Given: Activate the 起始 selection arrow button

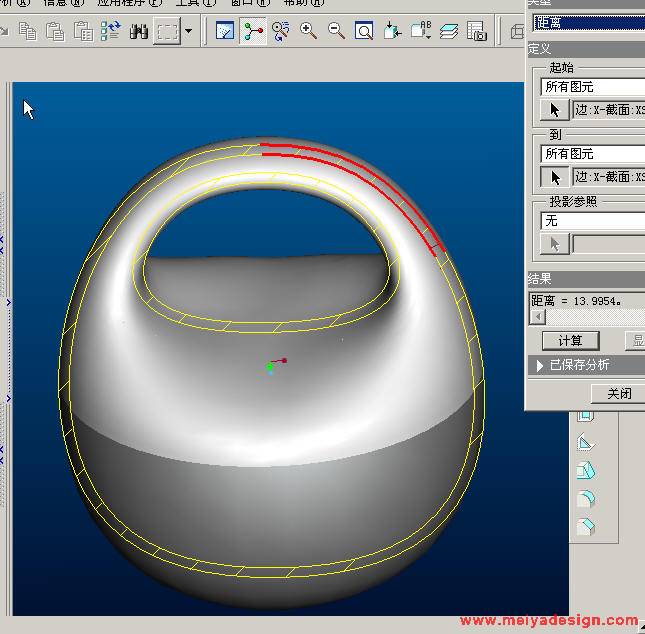Looking at the screenshot, I should (x=555, y=110).
